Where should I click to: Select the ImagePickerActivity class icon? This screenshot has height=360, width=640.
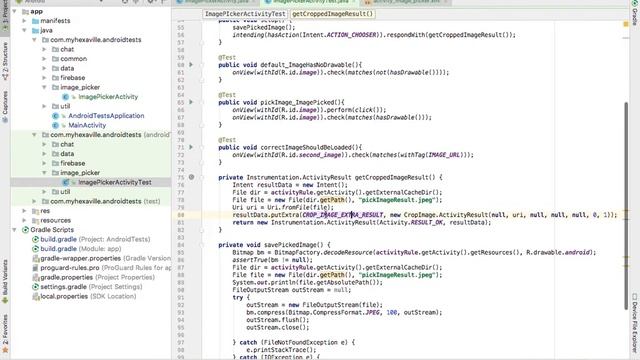(65, 97)
